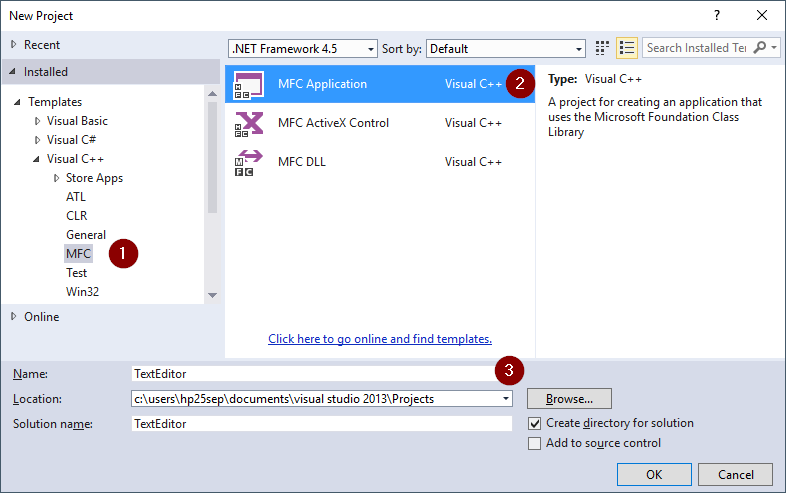Click the tree scrollbar up arrow
The height and width of the screenshot is (493, 786).
(x=213, y=94)
